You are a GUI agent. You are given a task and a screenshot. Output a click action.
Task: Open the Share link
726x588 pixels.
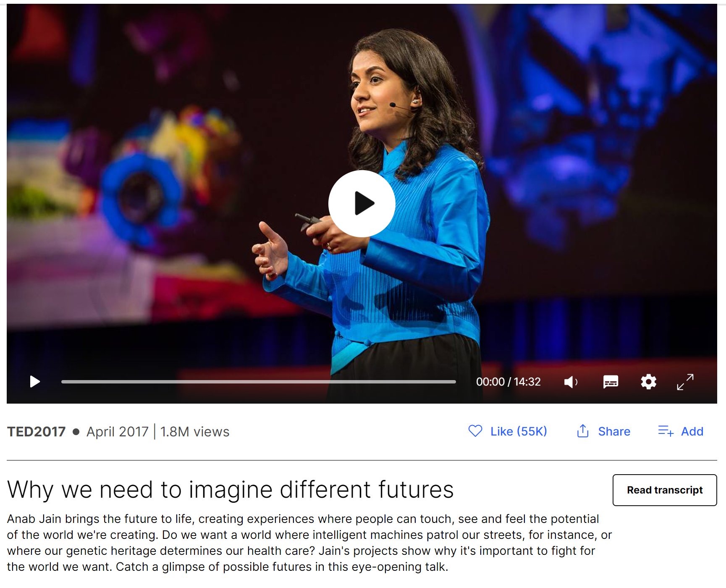[614, 431]
